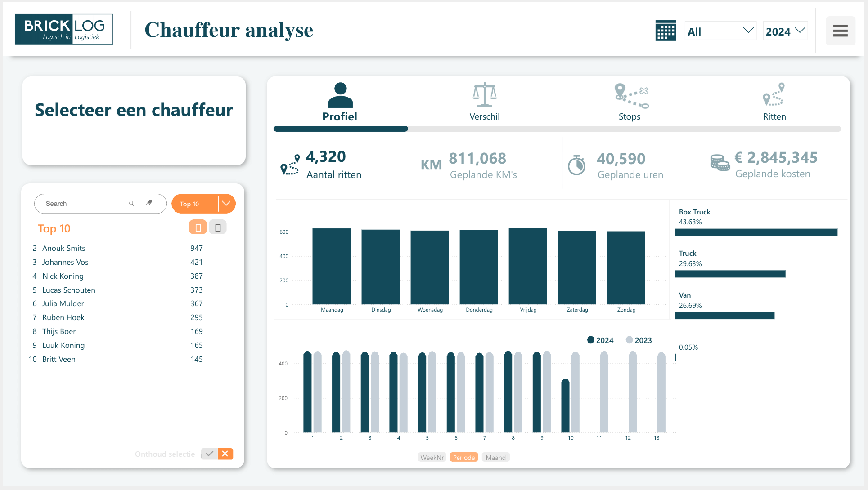Click the aantal ritten location pin icon

[x=291, y=165]
